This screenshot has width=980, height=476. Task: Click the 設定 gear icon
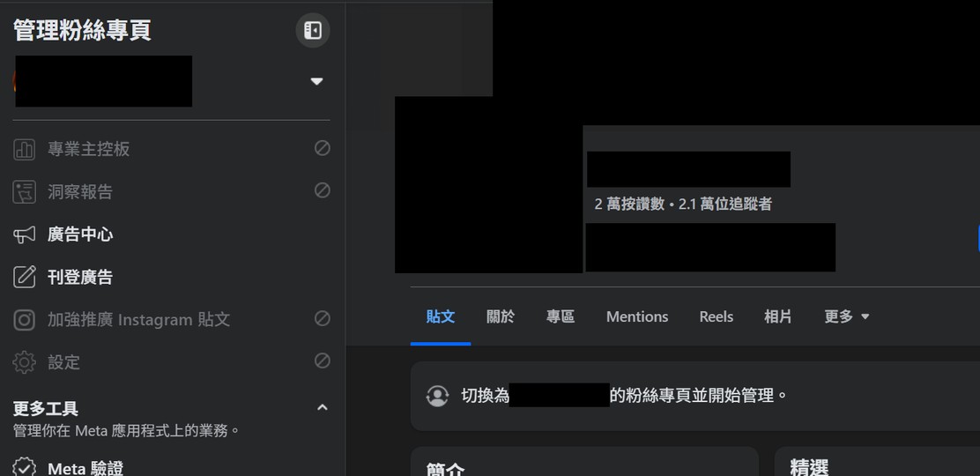click(x=25, y=361)
